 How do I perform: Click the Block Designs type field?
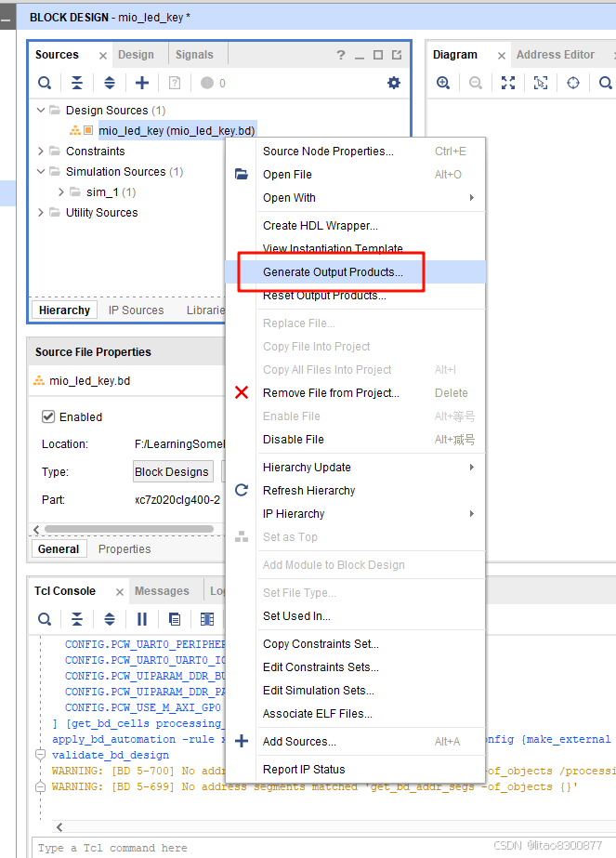coord(173,471)
